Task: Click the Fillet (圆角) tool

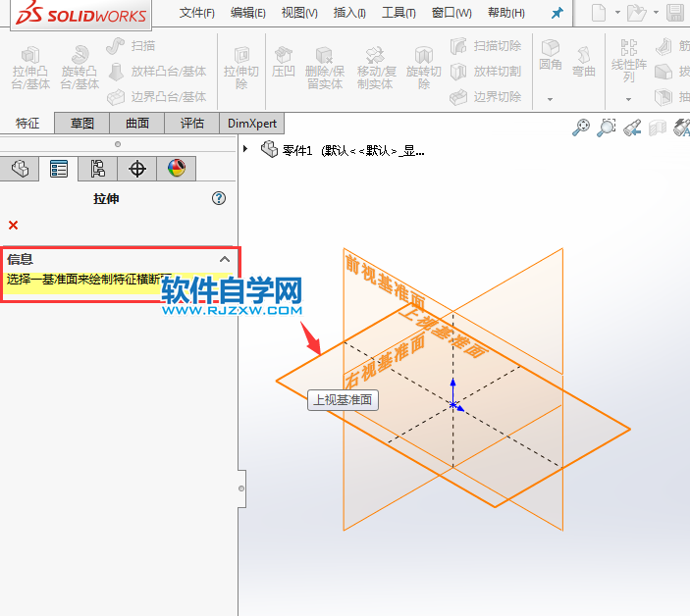Action: click(x=550, y=55)
